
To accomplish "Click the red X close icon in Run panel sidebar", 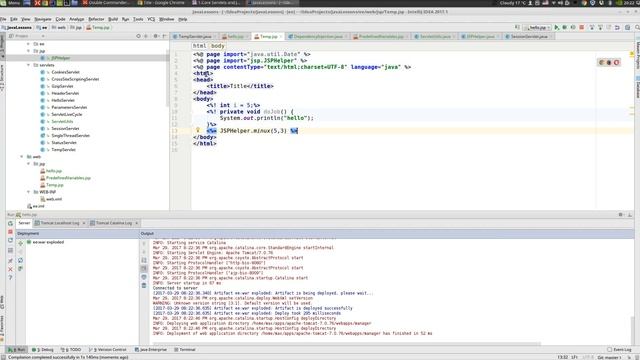I will point(10,269).
